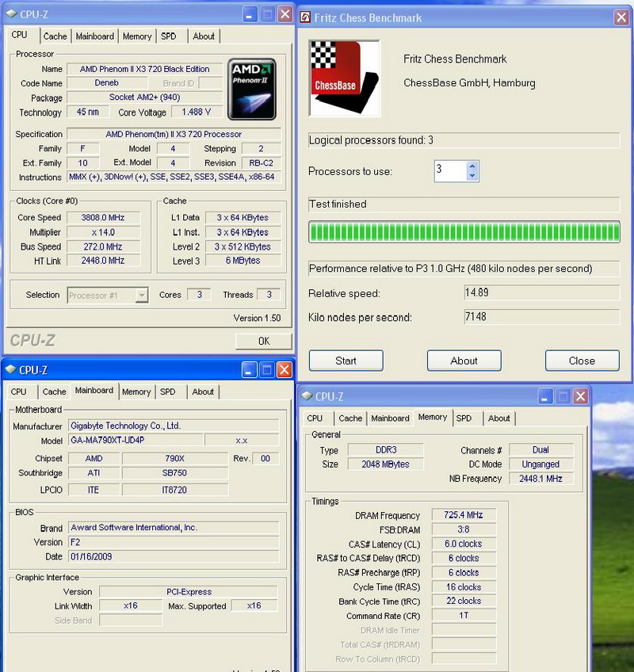Click the HT Link value 2448.0 MHz
This screenshot has height=672, width=634.
click(103, 261)
